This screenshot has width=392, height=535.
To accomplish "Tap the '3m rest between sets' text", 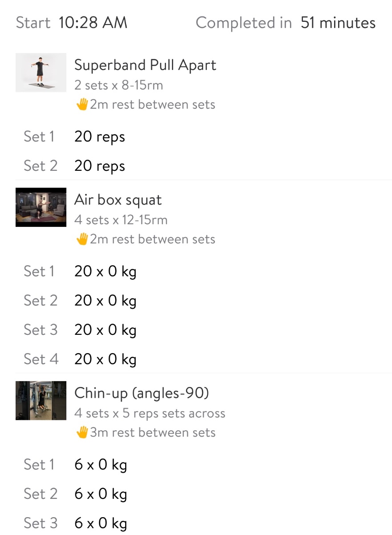I will pyautogui.click(x=152, y=432).
